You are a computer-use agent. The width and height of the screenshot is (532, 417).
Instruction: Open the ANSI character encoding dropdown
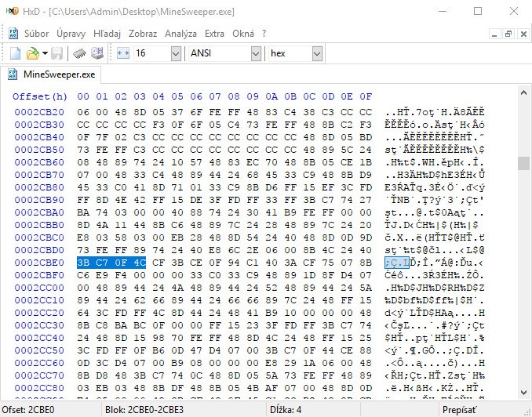tap(256, 53)
